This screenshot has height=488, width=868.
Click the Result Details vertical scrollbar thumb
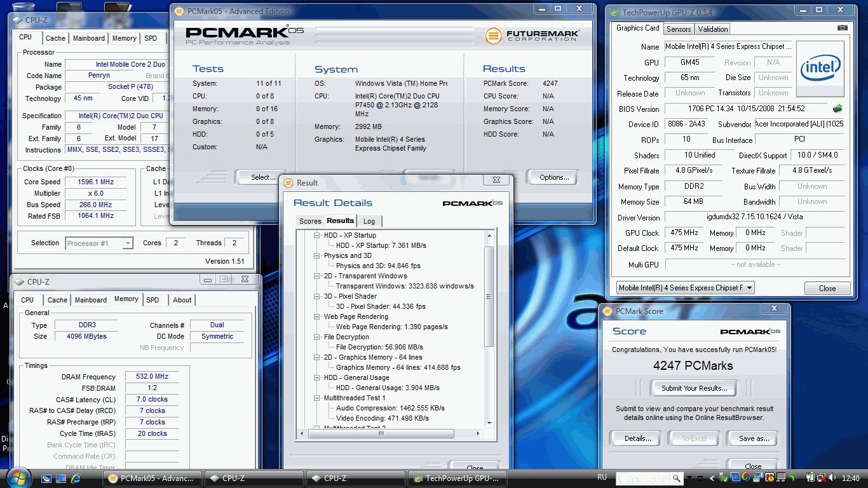(489, 297)
